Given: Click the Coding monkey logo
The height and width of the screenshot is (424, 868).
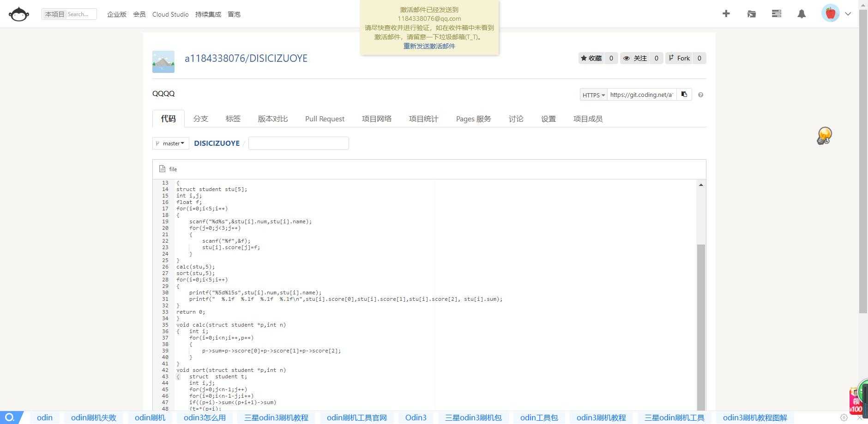Looking at the screenshot, I should click(x=19, y=14).
